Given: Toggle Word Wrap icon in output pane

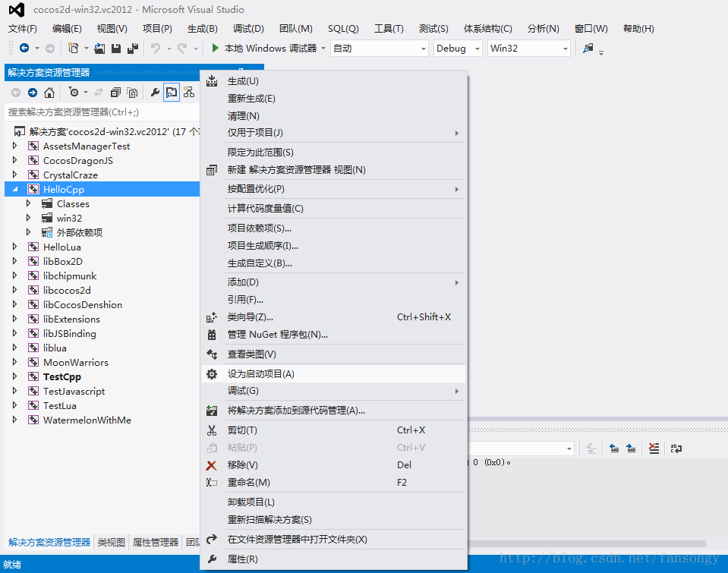Looking at the screenshot, I should pyautogui.click(x=676, y=448).
